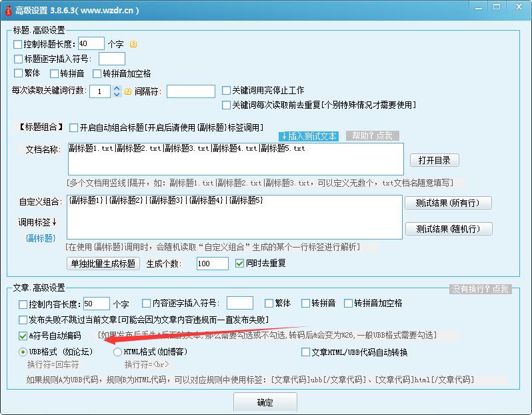Enable 控制内容长度 checkbox

click(x=23, y=304)
